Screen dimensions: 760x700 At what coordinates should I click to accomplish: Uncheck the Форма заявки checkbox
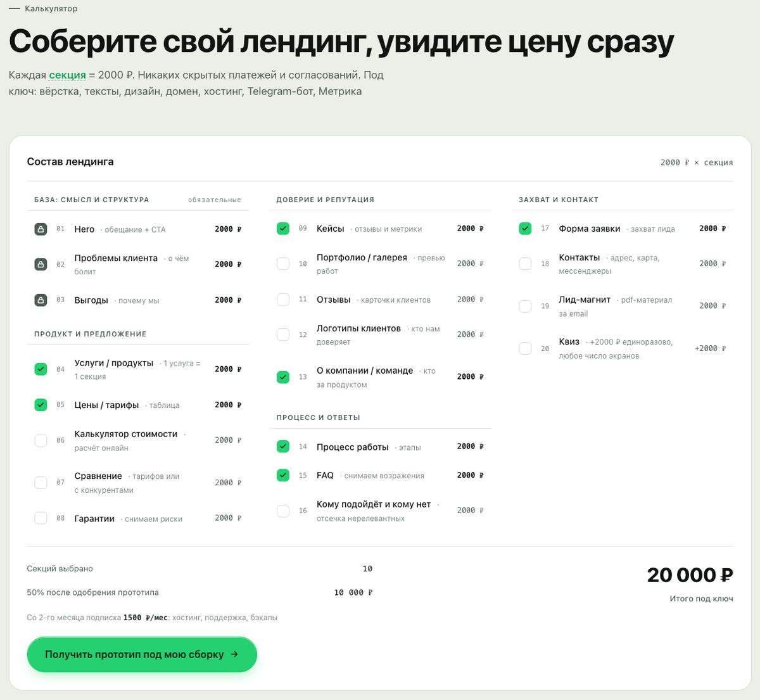tap(525, 229)
